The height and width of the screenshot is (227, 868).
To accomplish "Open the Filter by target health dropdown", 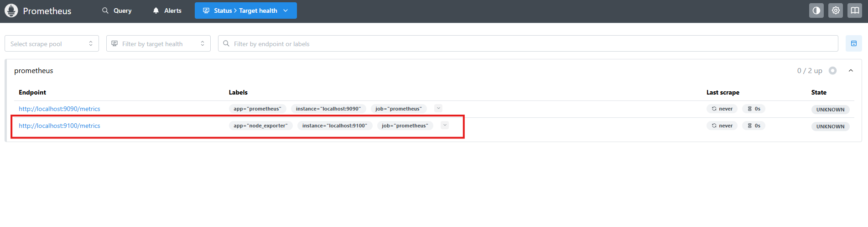I will click(158, 44).
